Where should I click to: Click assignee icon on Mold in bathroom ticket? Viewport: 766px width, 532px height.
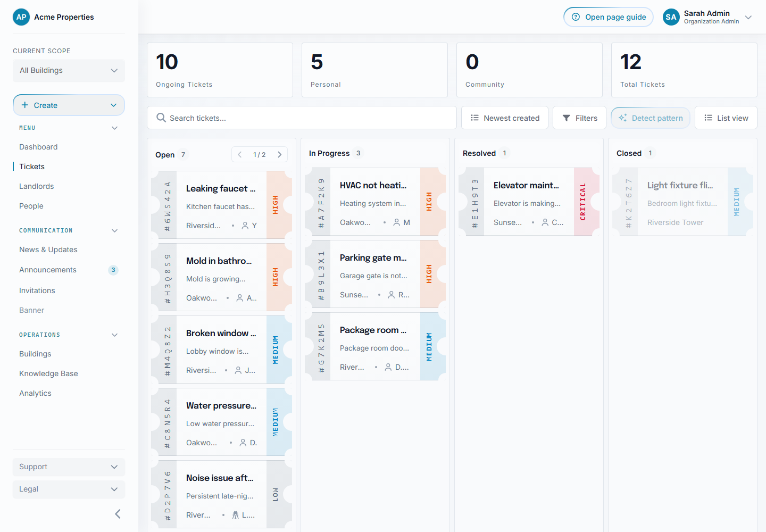(240, 298)
